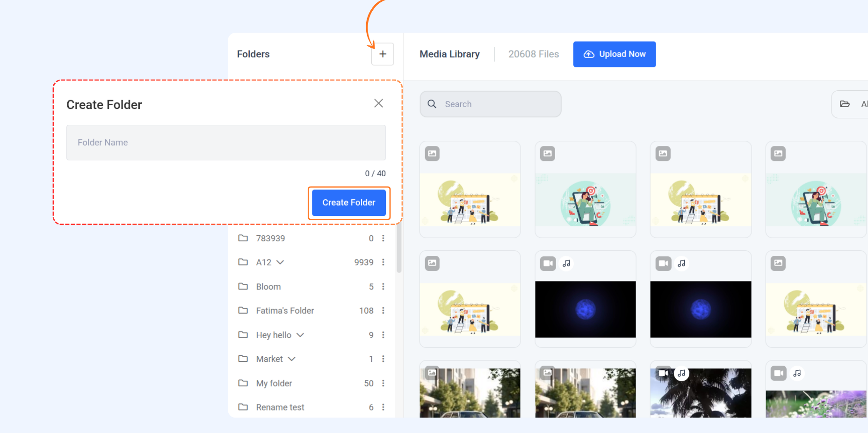Open options menu for Fatima's Folder
Image resolution: width=868 pixels, height=433 pixels.
(383, 310)
